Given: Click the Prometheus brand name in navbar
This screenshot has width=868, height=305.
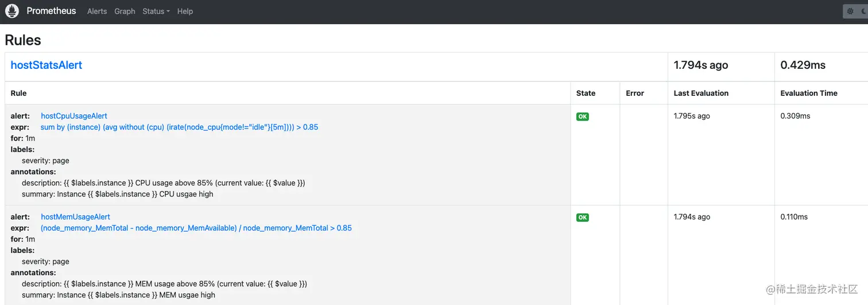Looking at the screenshot, I should coord(51,11).
